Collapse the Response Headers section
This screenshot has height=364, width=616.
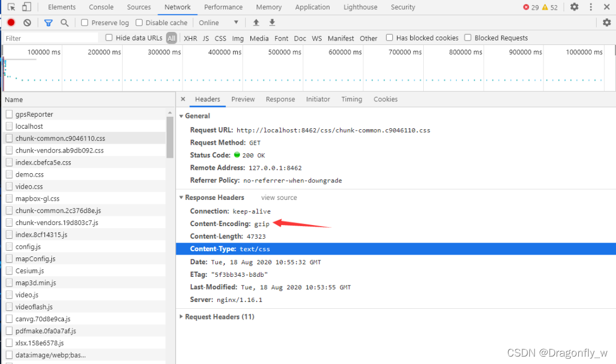click(181, 197)
